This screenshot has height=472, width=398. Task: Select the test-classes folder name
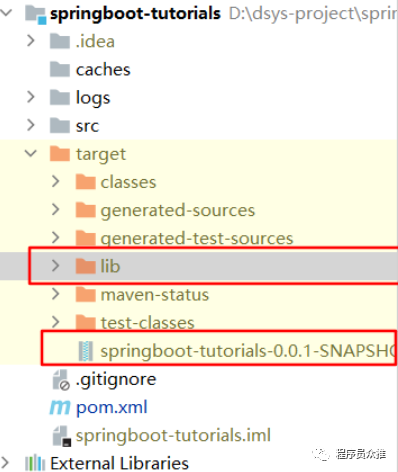click(x=147, y=323)
